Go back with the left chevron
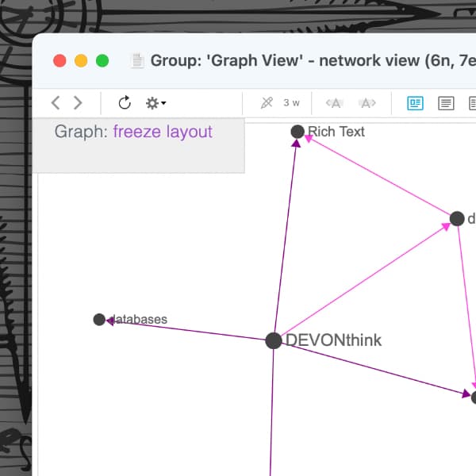This screenshot has height=476, width=476. coord(56,102)
